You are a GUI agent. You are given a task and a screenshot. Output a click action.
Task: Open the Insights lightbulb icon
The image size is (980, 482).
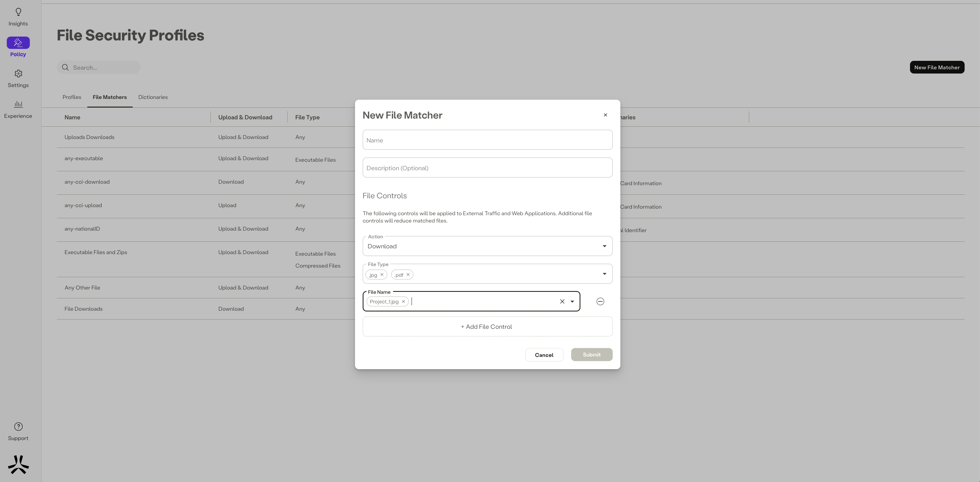(18, 12)
